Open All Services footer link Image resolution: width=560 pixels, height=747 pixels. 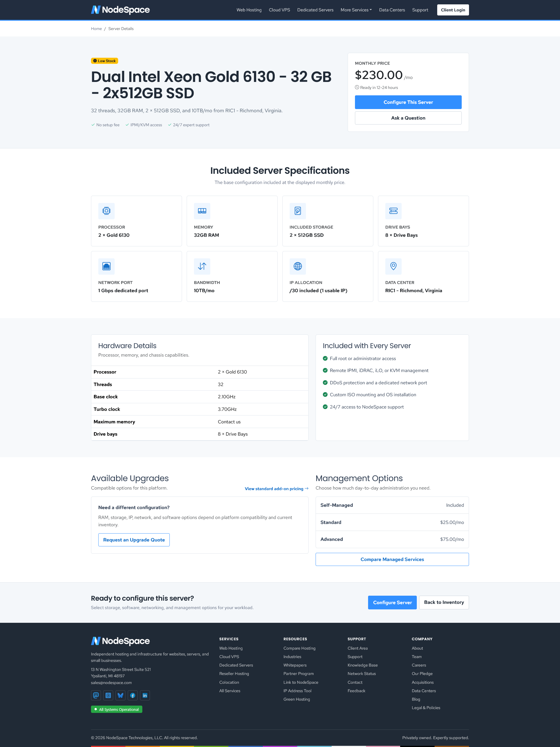point(230,691)
